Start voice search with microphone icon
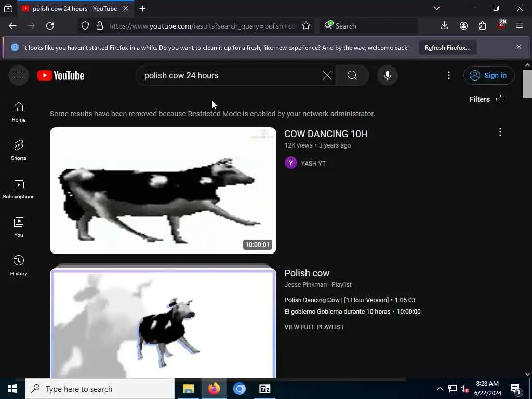The width and height of the screenshot is (532, 399). pos(388,75)
